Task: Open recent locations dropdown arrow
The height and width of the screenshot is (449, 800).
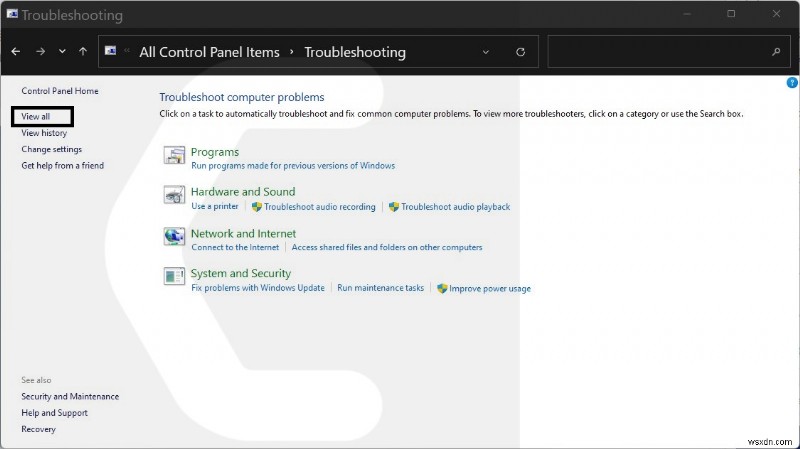Action: point(62,52)
